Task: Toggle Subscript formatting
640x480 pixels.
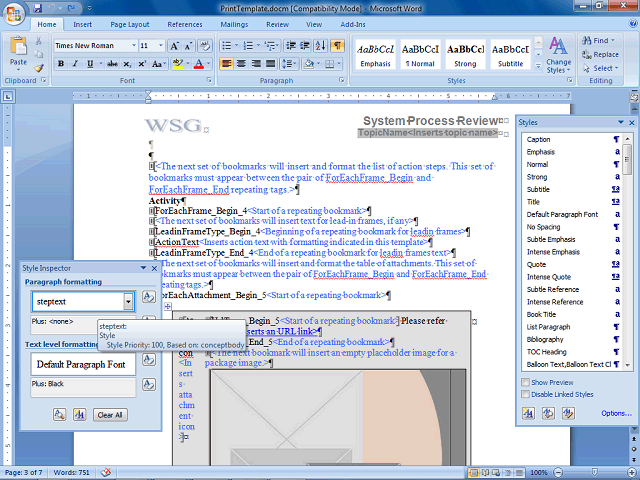Action: coord(127,64)
